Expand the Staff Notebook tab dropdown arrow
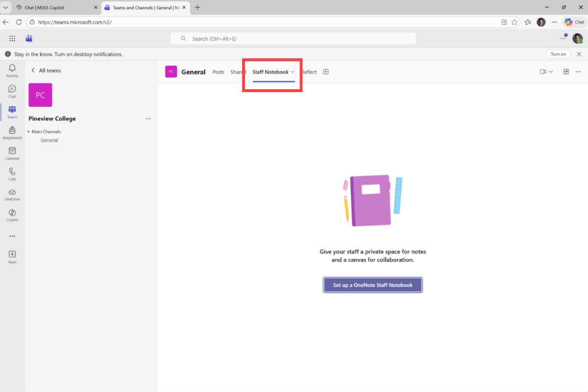The height and width of the screenshot is (392, 588). (293, 72)
